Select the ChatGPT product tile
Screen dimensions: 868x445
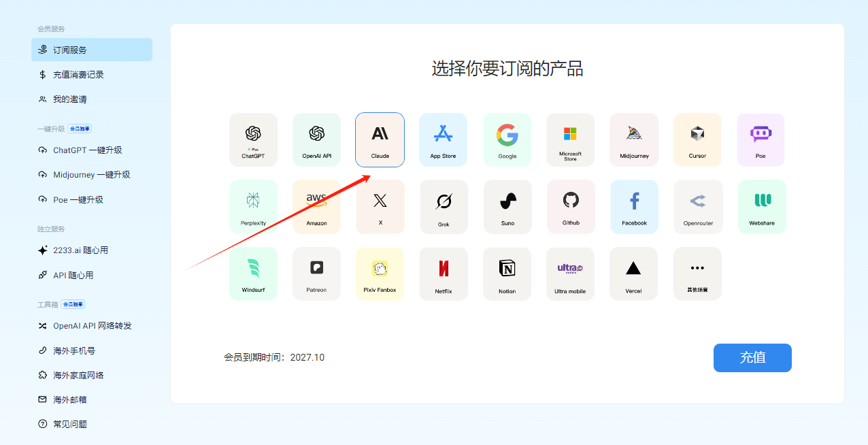253,139
